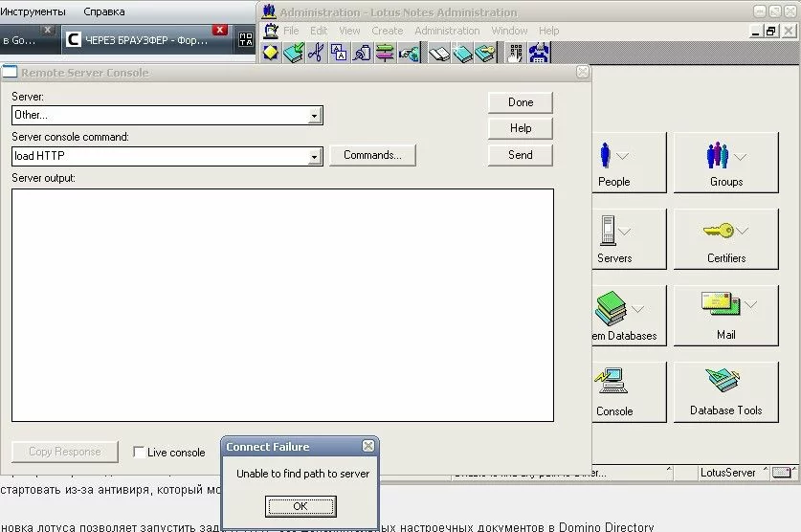Image resolution: width=801 pixels, height=532 pixels.
Task: Click OK in Connect Failure dialog
Action: click(300, 506)
